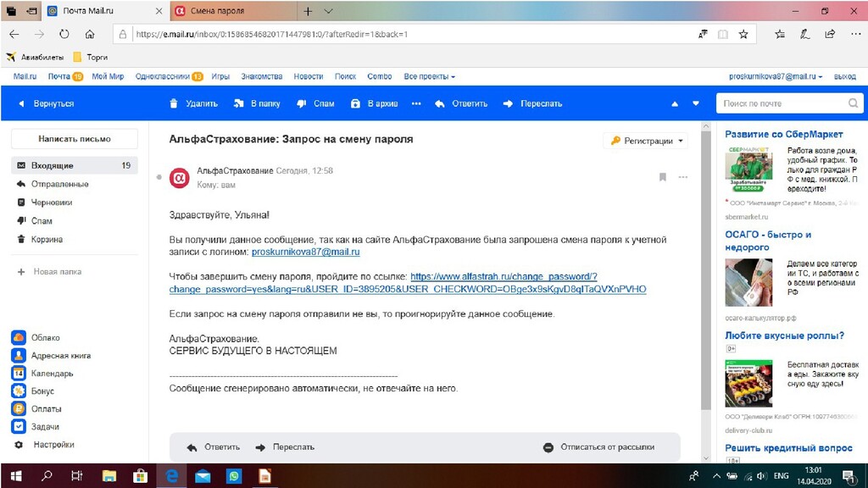Open Входящие folder
Image resolution: width=868 pixels, height=488 pixels.
[x=75, y=165]
